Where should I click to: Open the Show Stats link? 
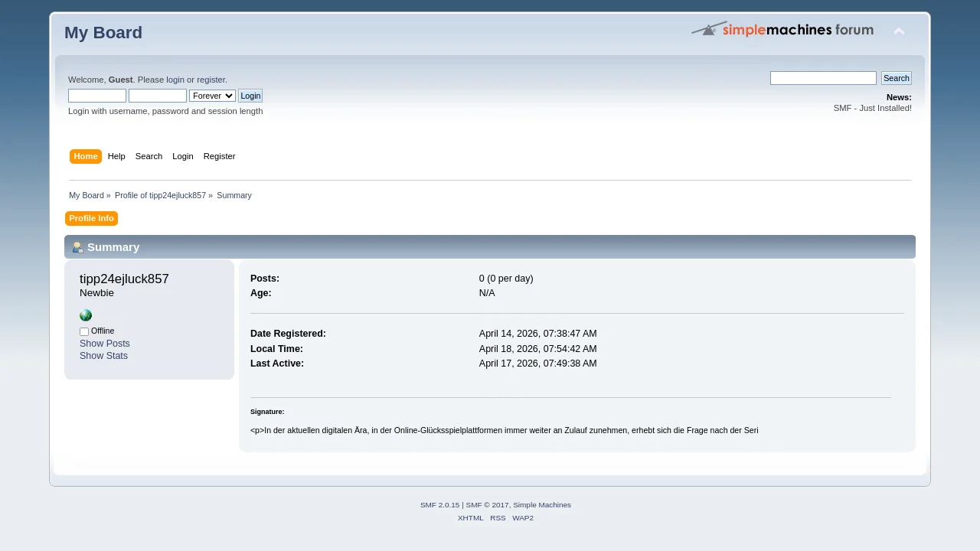click(103, 356)
